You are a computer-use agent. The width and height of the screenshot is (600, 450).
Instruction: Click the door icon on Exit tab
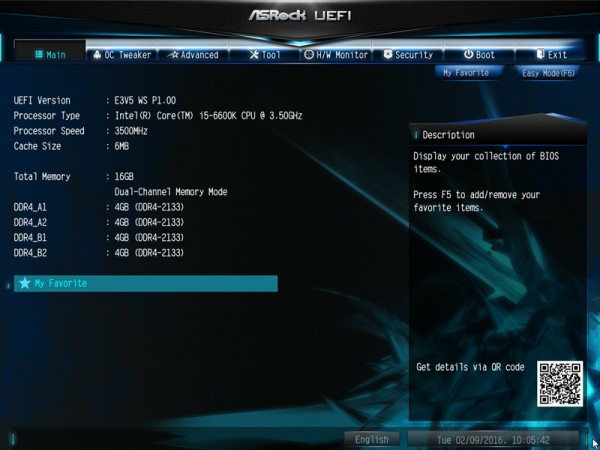click(x=540, y=54)
